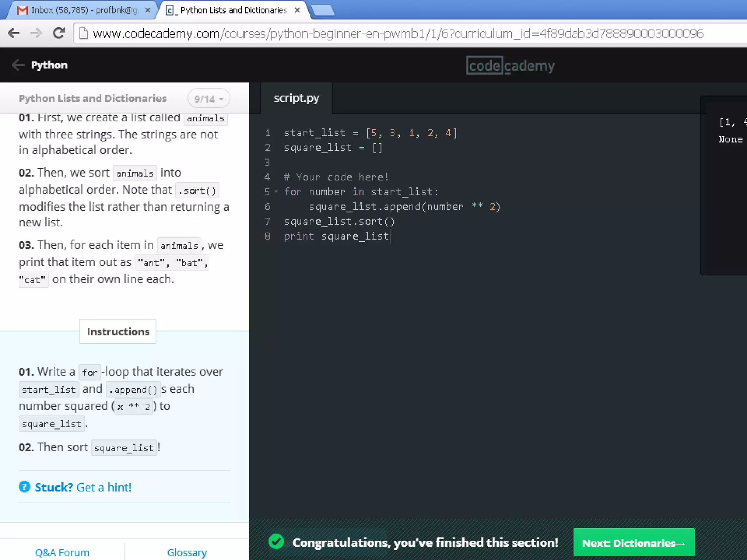The image size is (747, 560).
Task: Open the Glossary link
Action: (187, 553)
